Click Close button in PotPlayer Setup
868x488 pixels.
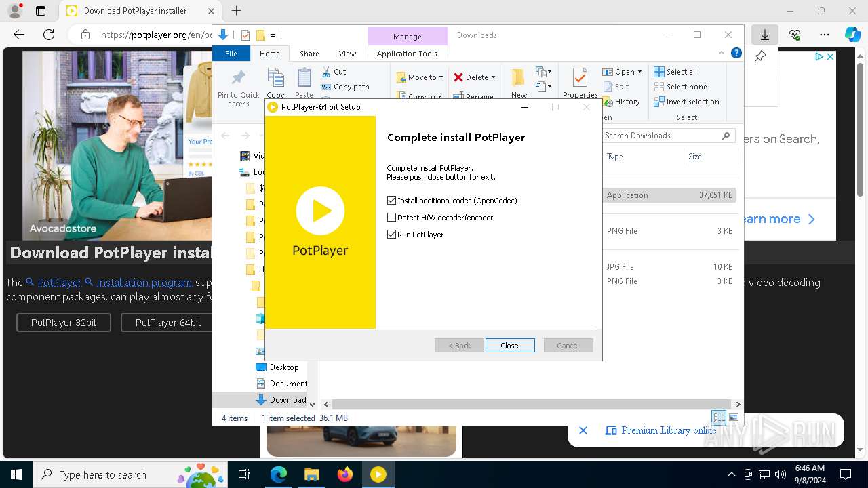tap(510, 346)
